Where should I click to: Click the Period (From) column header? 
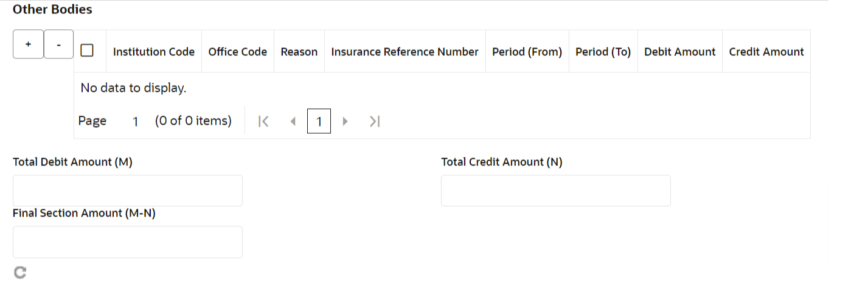point(527,52)
